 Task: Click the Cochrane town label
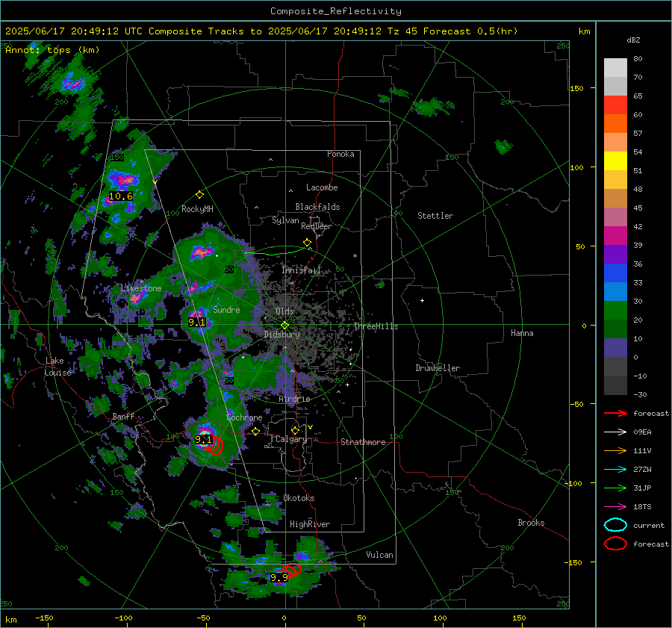244,417
